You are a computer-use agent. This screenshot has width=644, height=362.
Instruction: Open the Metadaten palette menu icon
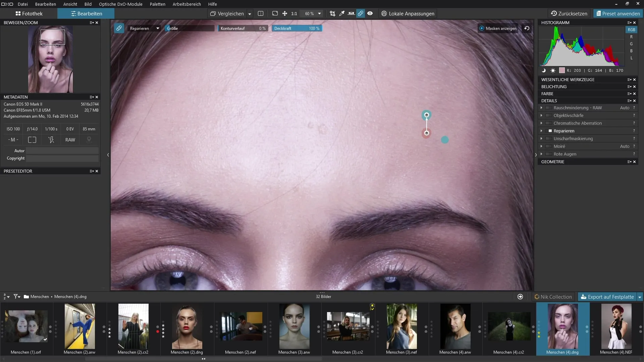[92, 97]
